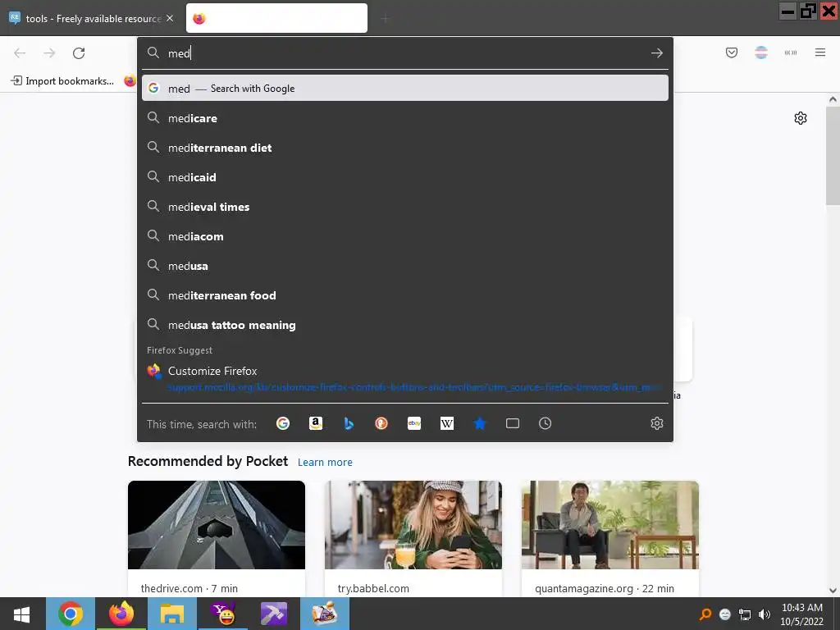Pick the 'mediacom' suggestion

[405, 236]
